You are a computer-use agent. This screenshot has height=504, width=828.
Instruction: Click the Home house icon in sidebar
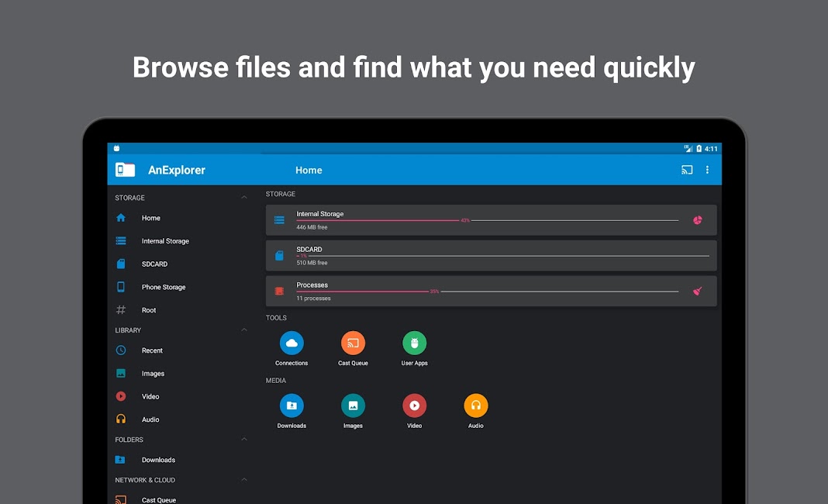coord(121,218)
